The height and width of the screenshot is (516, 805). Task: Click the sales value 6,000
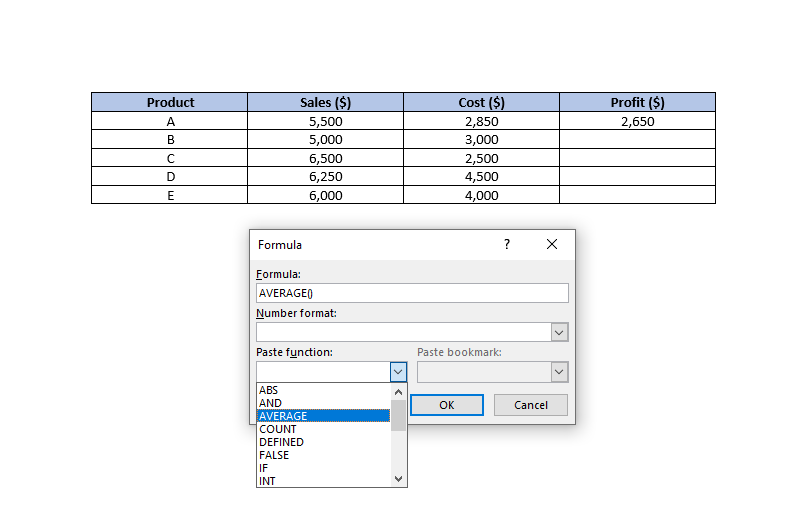pyautogui.click(x=325, y=195)
